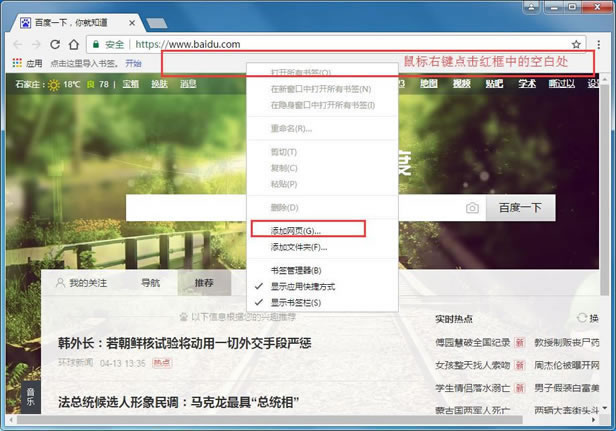The height and width of the screenshot is (431, 616).
Task: Toggle 显示应用快捷方式 checked menu item
Action: [322, 286]
